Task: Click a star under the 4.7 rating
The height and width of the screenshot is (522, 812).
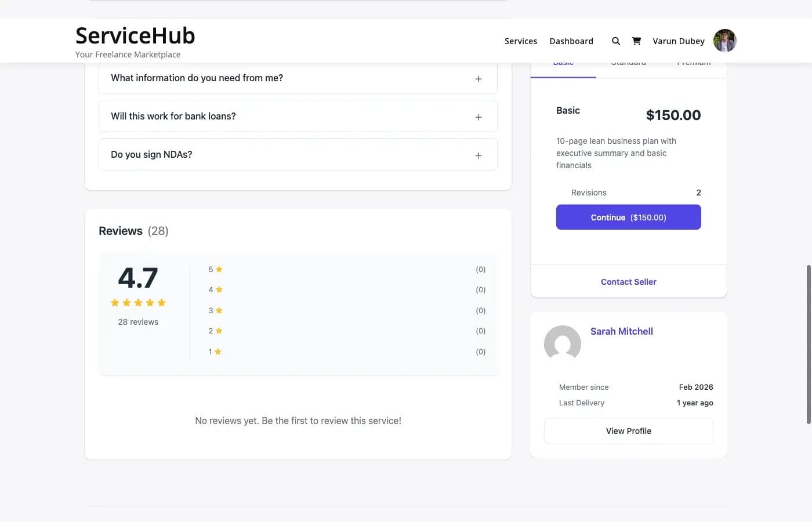Action: 138,302
